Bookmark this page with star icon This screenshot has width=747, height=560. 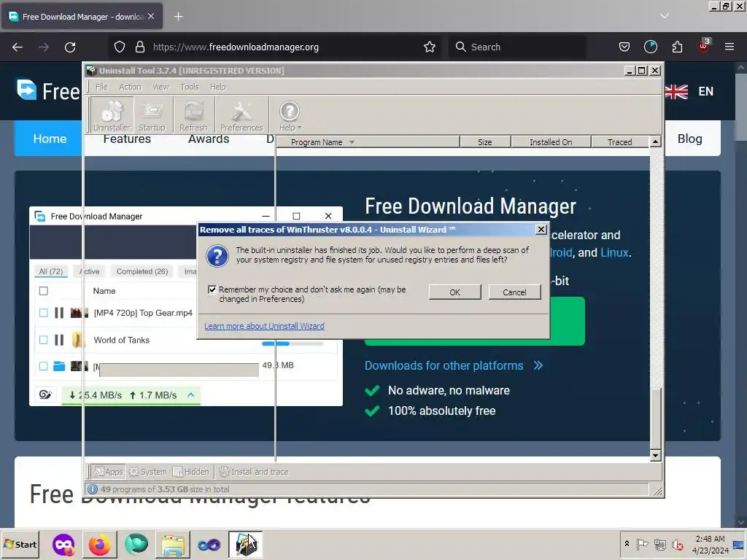(x=429, y=47)
